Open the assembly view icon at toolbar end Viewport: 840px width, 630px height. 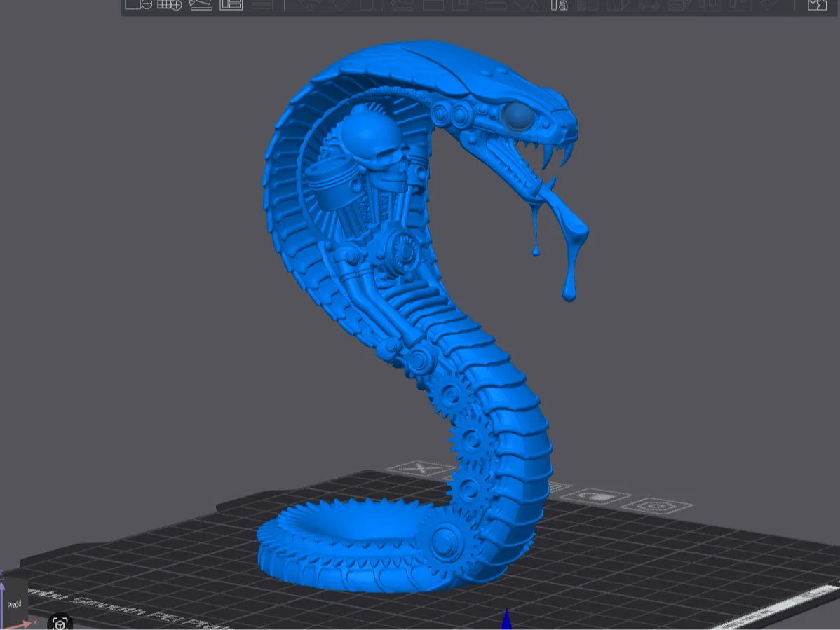(817, 4)
